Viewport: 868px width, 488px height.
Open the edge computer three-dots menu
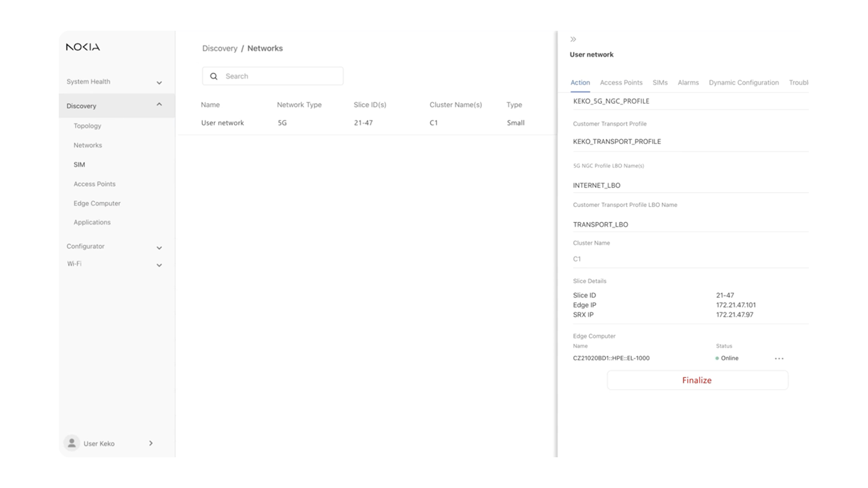point(779,358)
